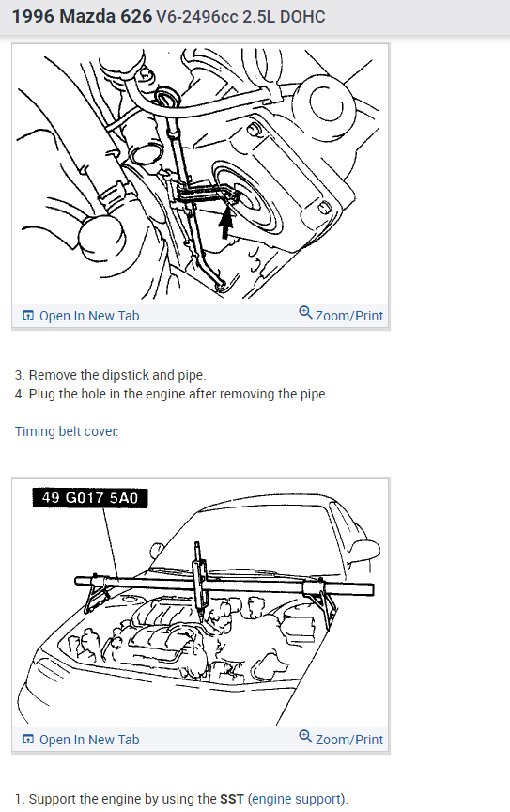The image size is (510, 812).
Task: Click the magnifier icon under the dipstick diagram
Action: pos(305,312)
